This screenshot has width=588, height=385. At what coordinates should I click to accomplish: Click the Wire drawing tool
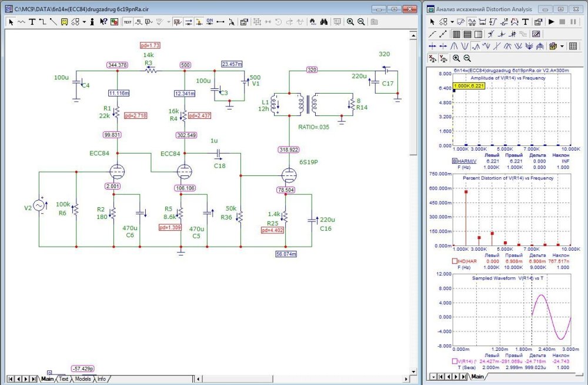point(43,22)
